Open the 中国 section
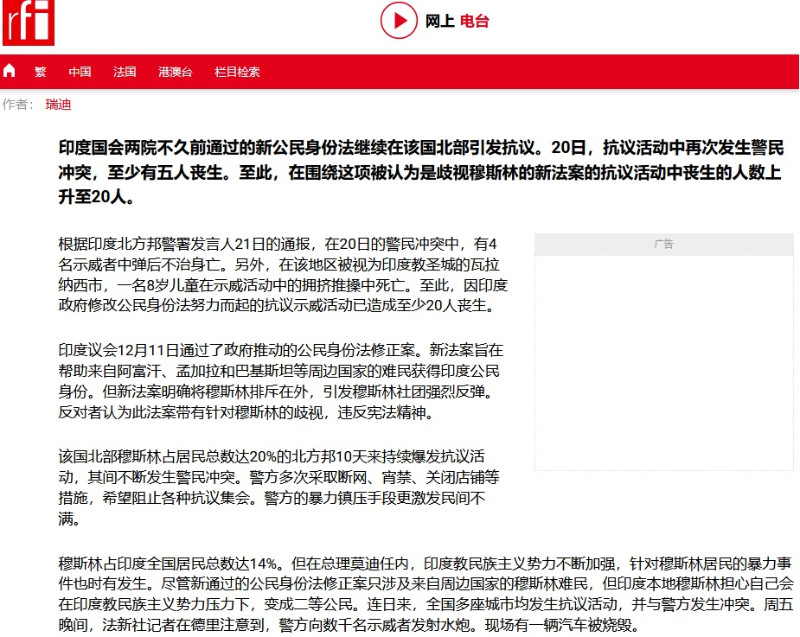This screenshot has width=800, height=637. [80, 72]
